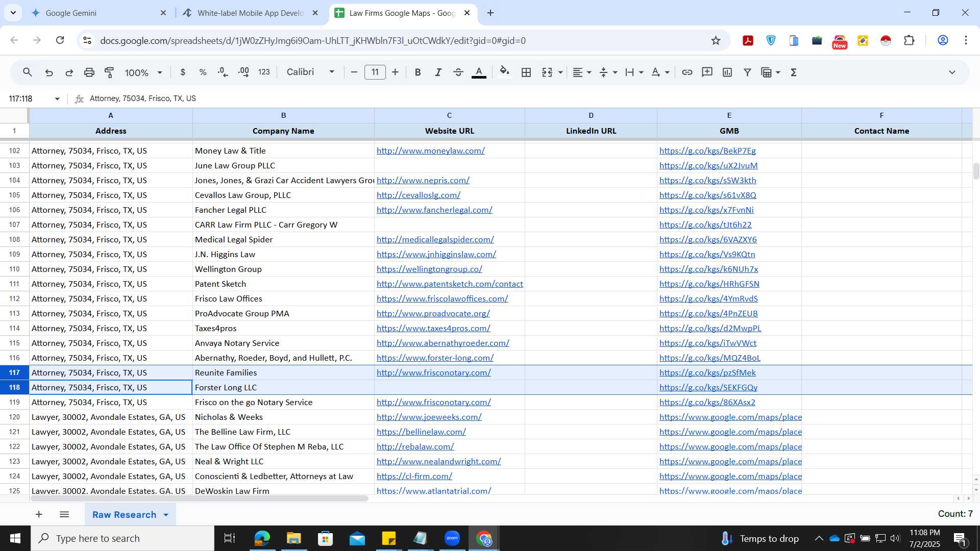Viewport: 980px width, 551px height.
Task: Open the taxes4pros.com link
Action: [x=433, y=328]
